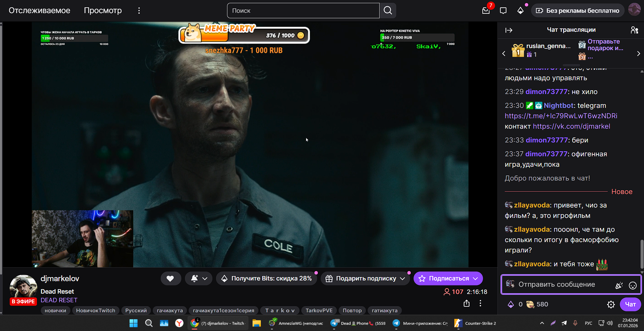The height and width of the screenshot is (331, 644).
Task: Click inside the Поиск search field
Action: (x=303, y=10)
